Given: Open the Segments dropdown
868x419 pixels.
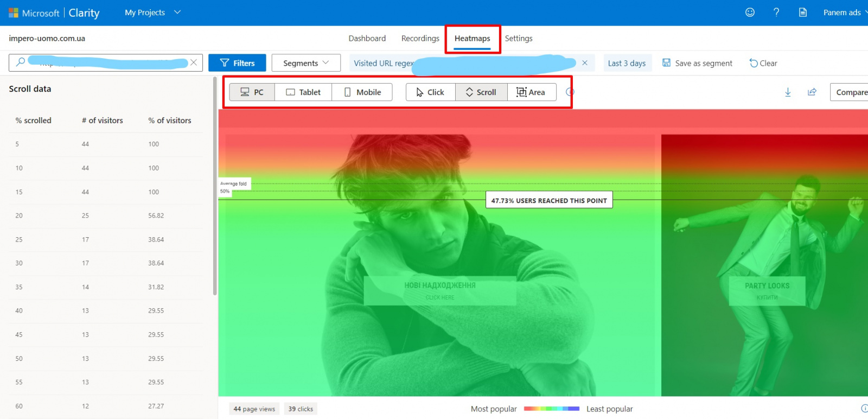Looking at the screenshot, I should point(306,63).
